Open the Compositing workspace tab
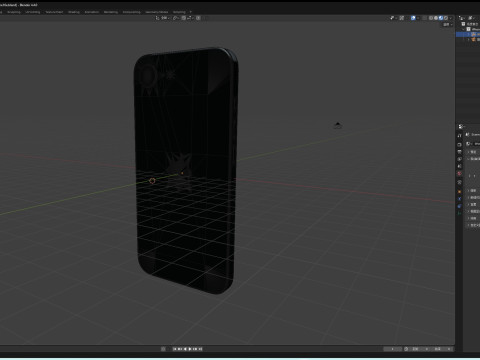This screenshot has height=360, width=480. click(132, 12)
